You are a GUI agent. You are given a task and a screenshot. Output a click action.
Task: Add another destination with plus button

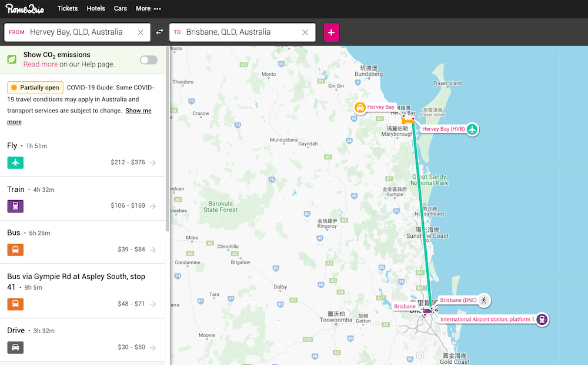coord(332,32)
